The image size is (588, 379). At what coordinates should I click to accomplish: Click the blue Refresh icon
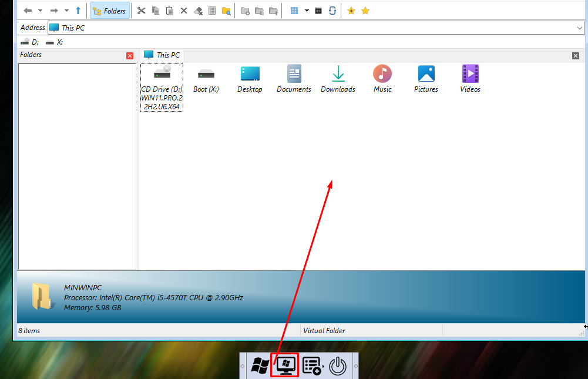point(332,11)
